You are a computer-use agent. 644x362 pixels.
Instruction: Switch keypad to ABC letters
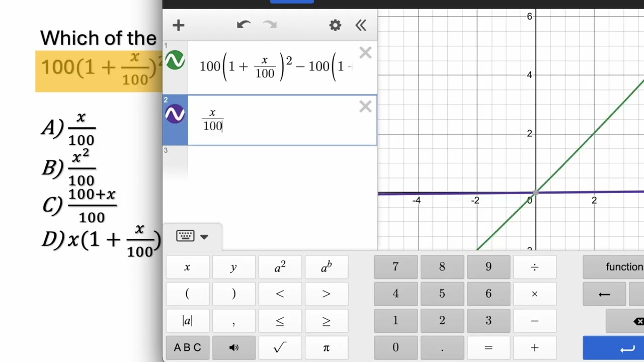point(187,348)
